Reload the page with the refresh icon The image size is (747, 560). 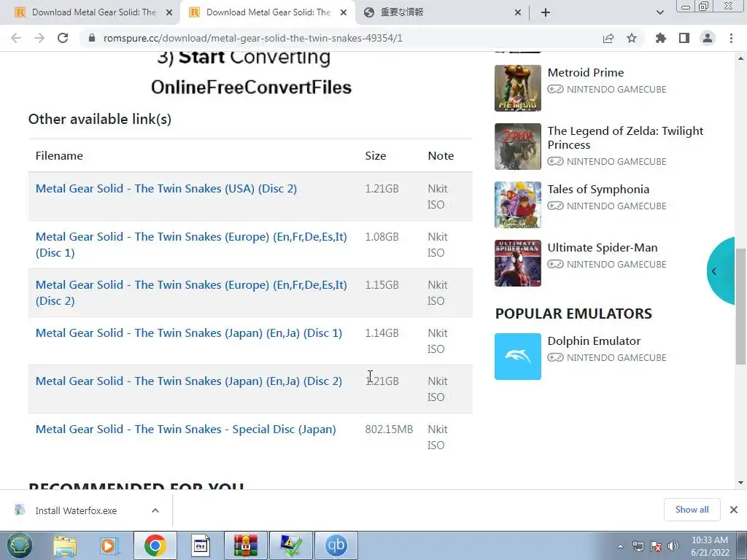pyautogui.click(x=63, y=38)
